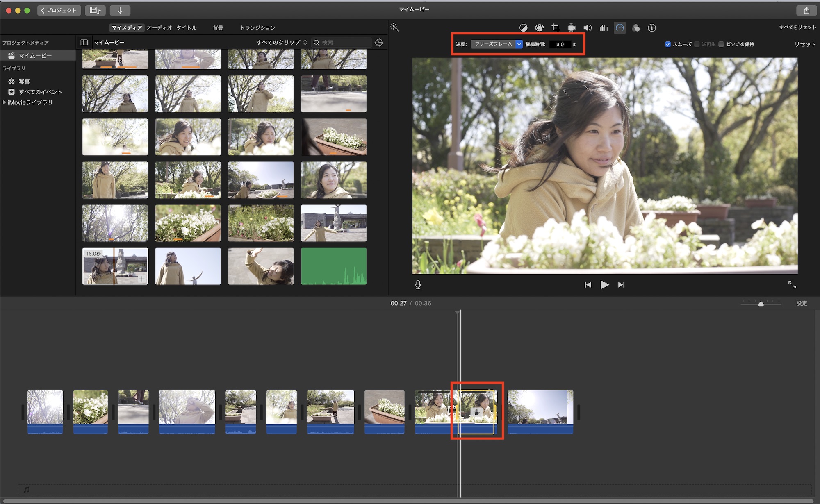Click the microphone voiceover record icon

point(418,285)
